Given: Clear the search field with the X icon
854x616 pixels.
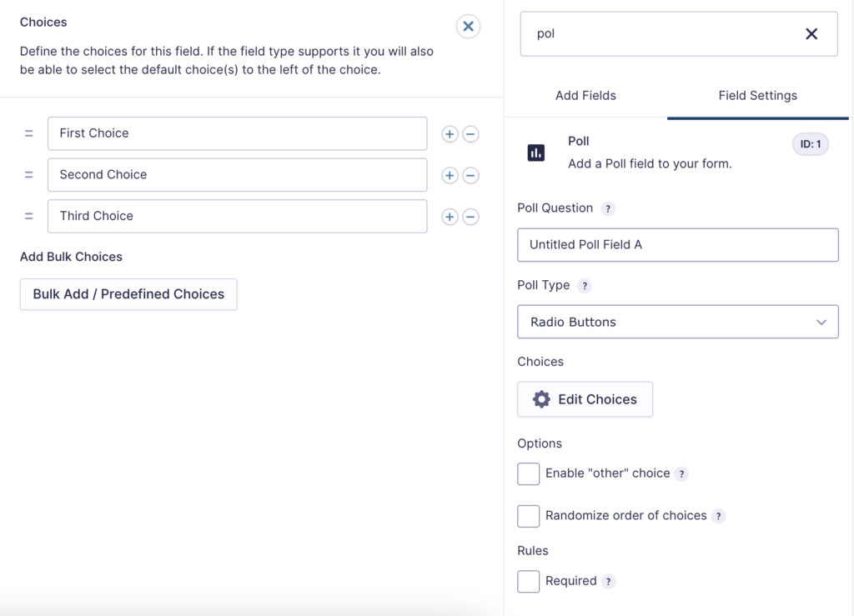Looking at the screenshot, I should pyautogui.click(x=811, y=33).
